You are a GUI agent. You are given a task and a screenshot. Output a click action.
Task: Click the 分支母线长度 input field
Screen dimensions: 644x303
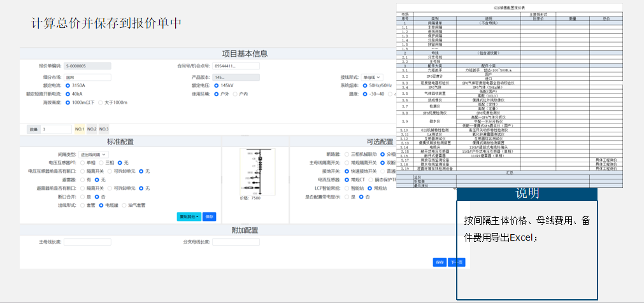[236, 243]
